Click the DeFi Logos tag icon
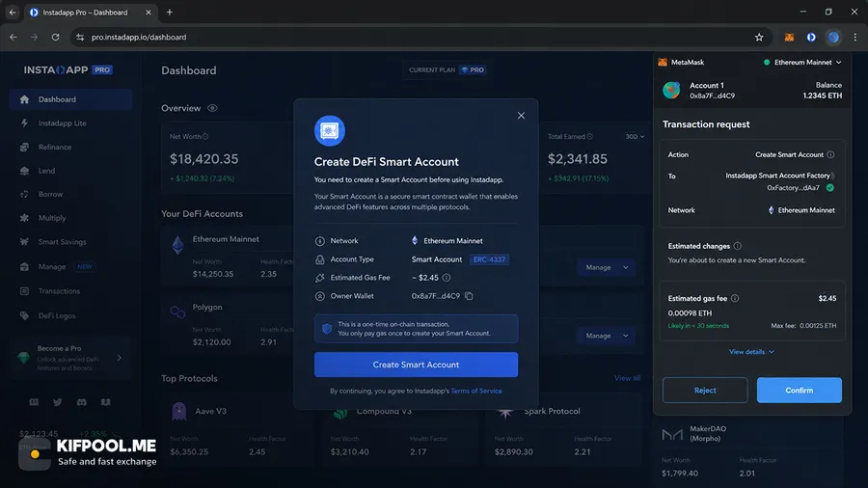Image resolution: width=868 pixels, height=488 pixels. coord(24,316)
